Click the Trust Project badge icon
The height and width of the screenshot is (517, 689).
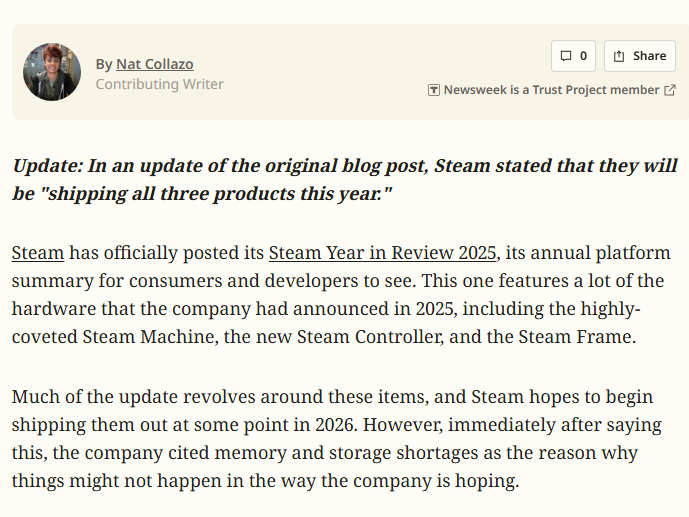point(433,90)
